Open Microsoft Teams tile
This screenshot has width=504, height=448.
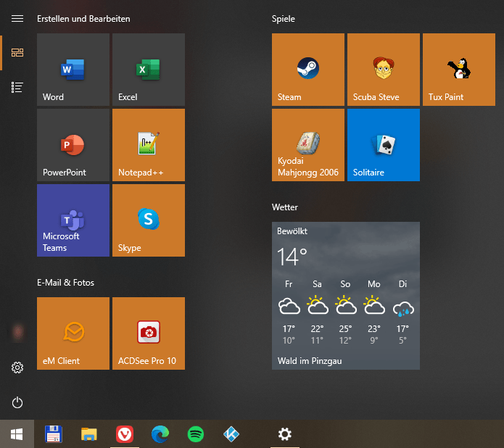[73, 220]
